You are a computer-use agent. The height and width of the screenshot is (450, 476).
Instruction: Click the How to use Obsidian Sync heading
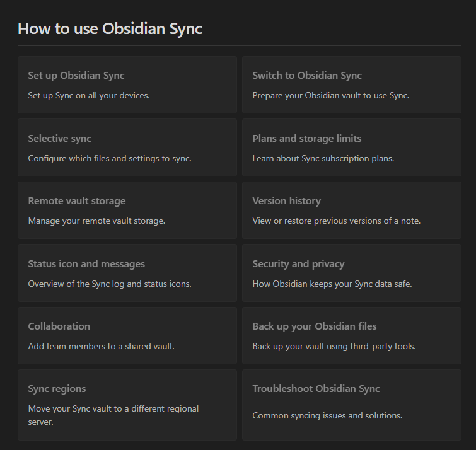[x=110, y=28]
